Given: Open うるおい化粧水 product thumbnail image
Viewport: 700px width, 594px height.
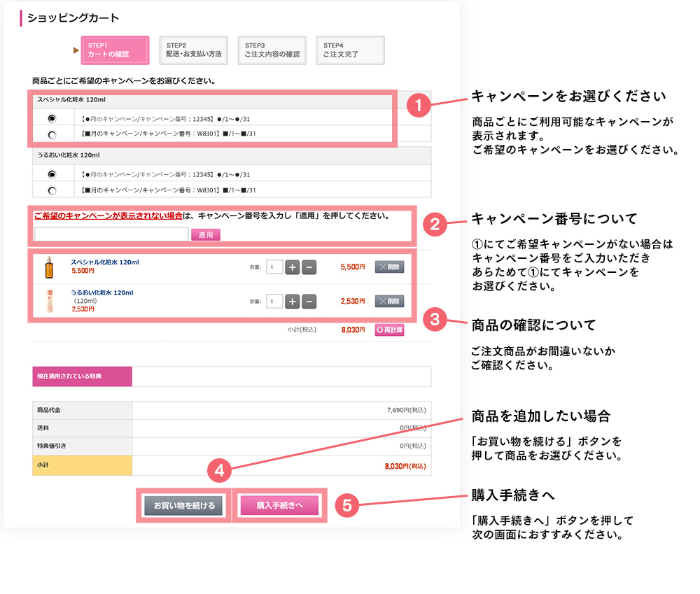Looking at the screenshot, I should (49, 302).
